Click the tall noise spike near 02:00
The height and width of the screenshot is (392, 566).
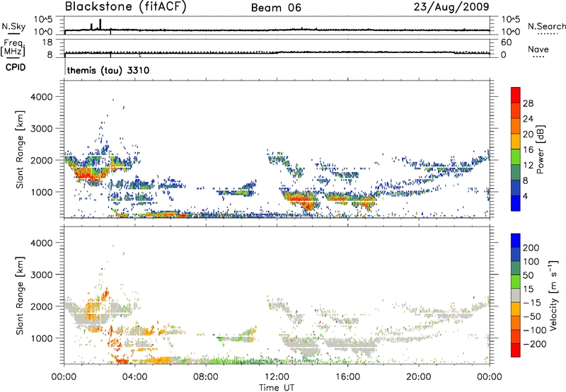tap(100, 24)
